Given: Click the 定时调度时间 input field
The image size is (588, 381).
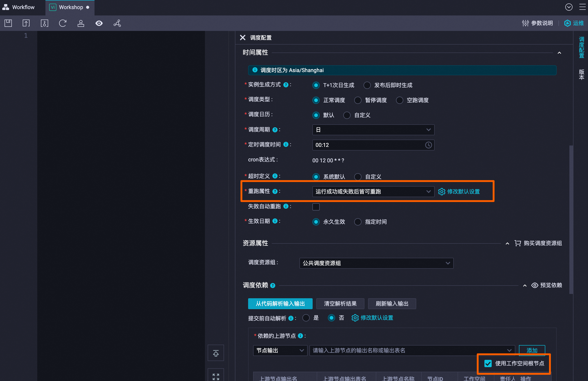Looking at the screenshot, I should pyautogui.click(x=373, y=145).
